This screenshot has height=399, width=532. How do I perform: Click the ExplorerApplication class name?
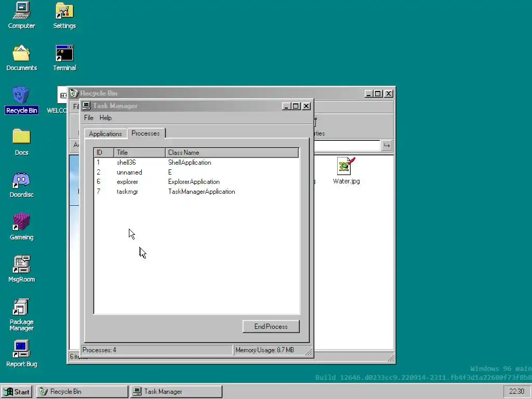click(194, 182)
